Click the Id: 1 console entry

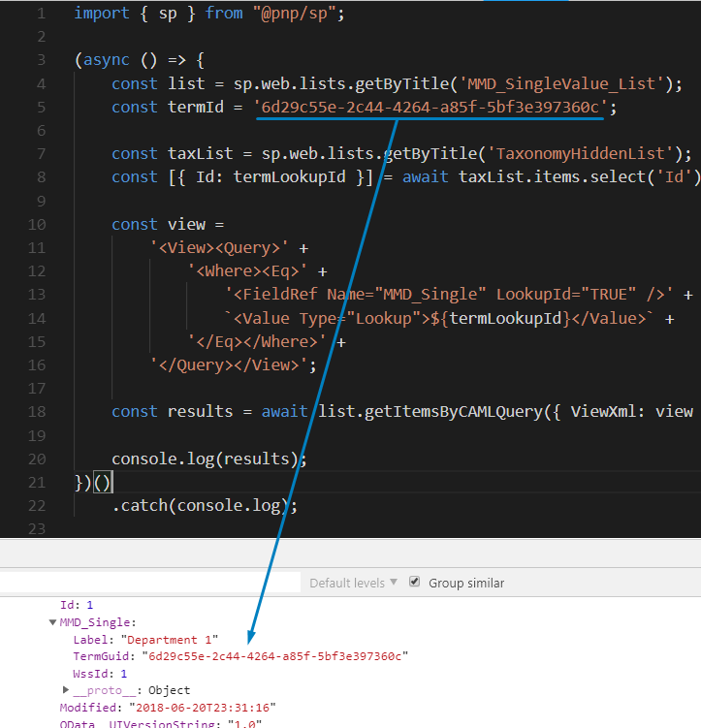coord(77,605)
